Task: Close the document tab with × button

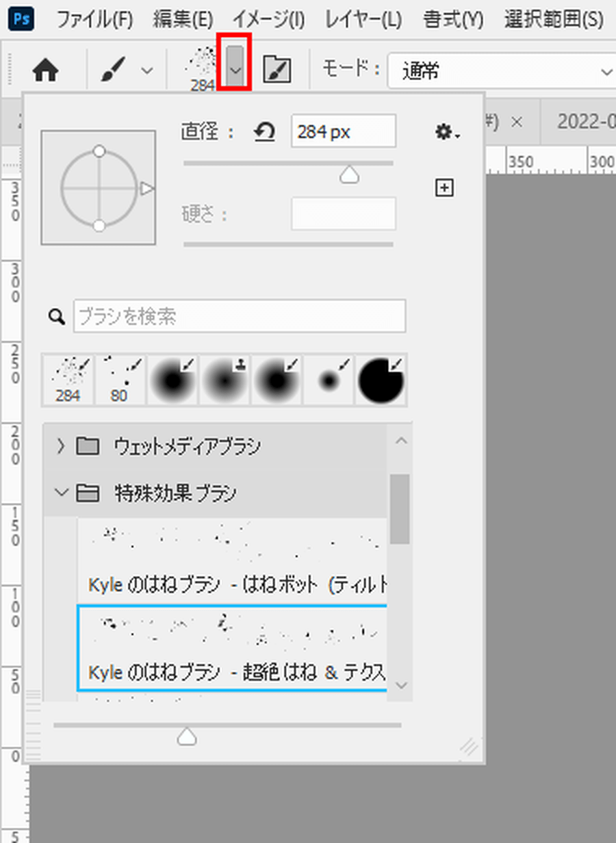Action: tap(517, 122)
